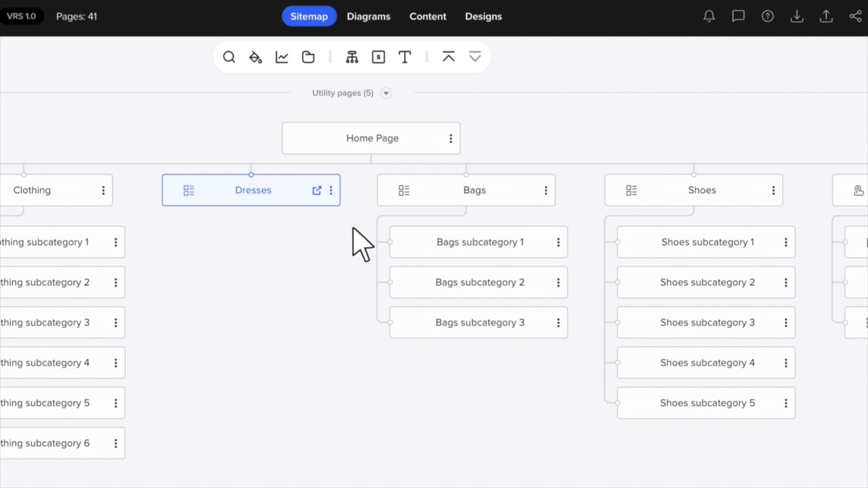
Task: Click the 'Utility pages (5)' label
Action: (x=342, y=93)
